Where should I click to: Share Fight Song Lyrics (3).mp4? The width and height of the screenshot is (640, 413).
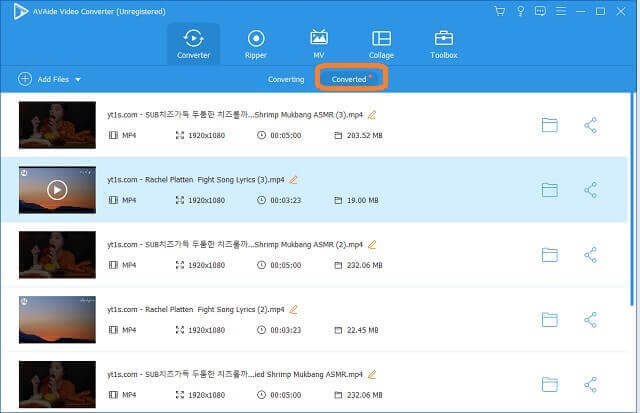click(x=591, y=190)
